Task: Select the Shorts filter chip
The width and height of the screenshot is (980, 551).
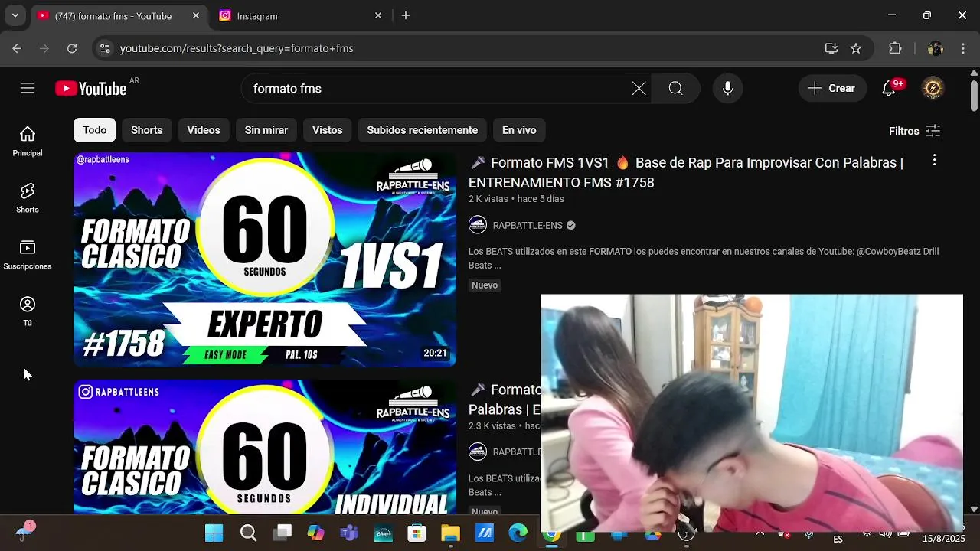Action: coord(147,130)
